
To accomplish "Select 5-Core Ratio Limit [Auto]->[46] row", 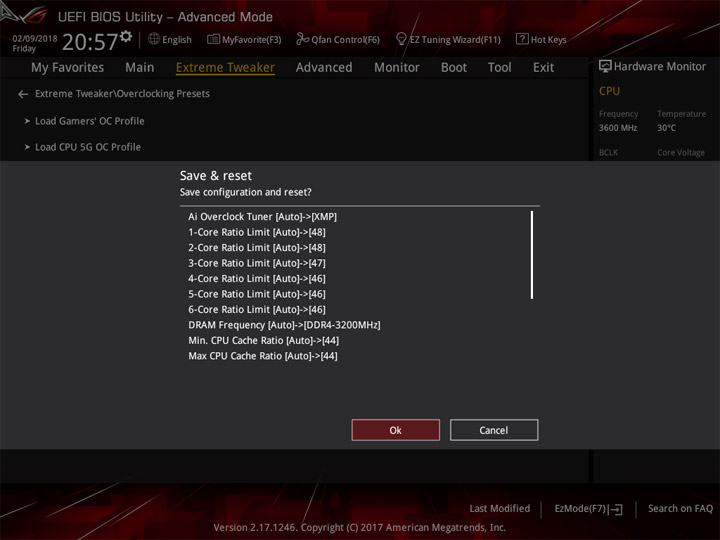I will coord(257,294).
